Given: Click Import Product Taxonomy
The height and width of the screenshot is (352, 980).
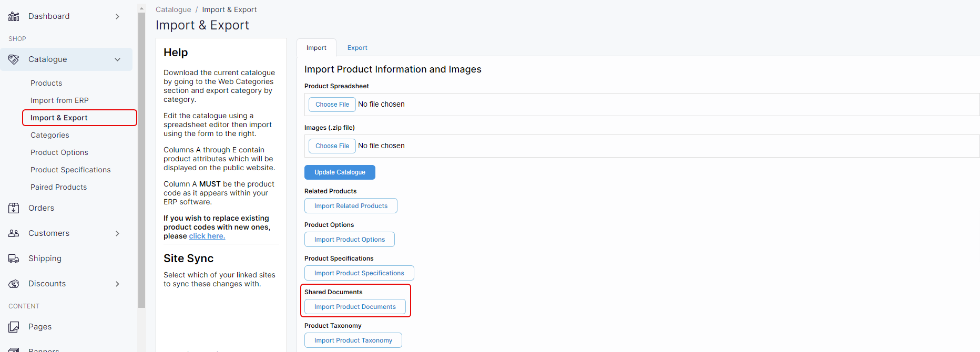Looking at the screenshot, I should [353, 340].
